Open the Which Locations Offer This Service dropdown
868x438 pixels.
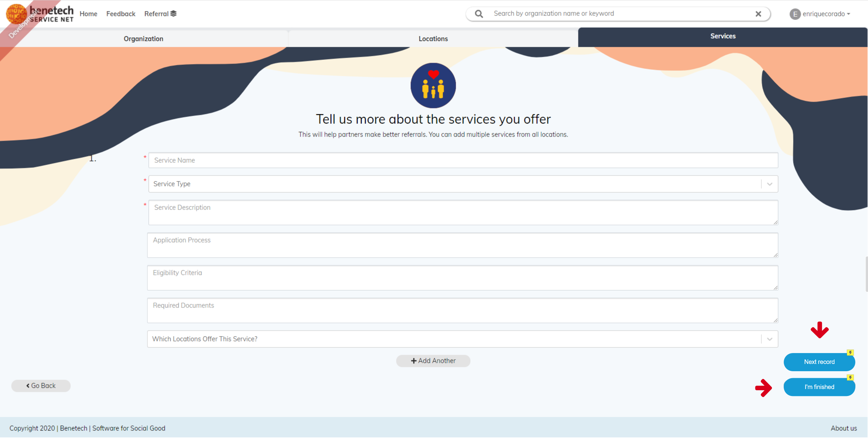click(x=770, y=339)
